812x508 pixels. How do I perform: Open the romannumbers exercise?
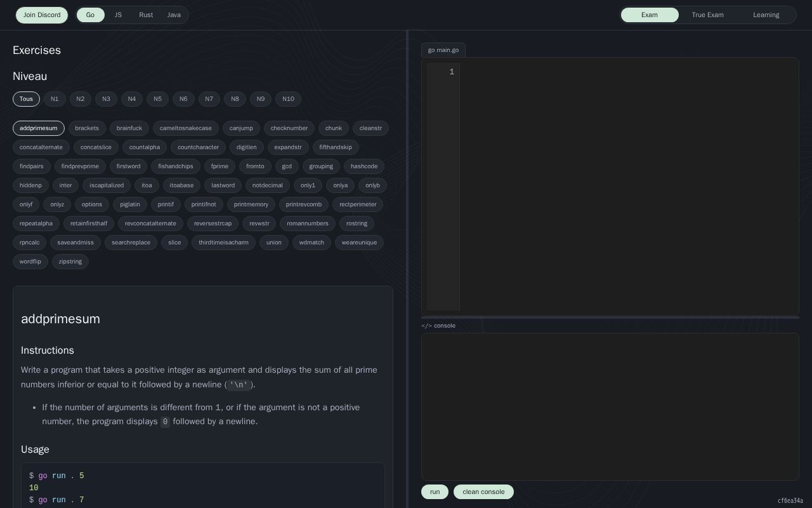click(x=308, y=224)
